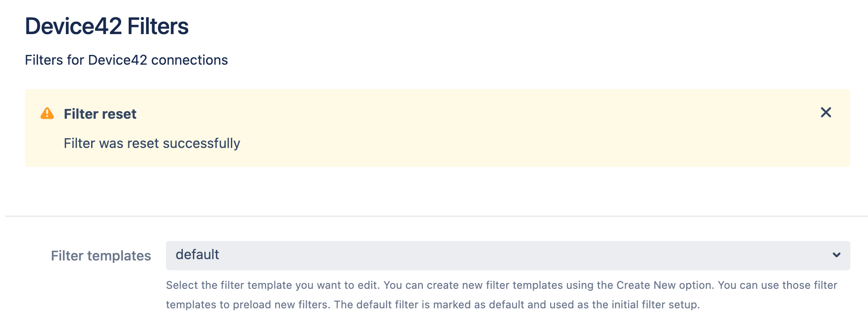Click the word 'Device42' in the heading
Viewport: 868px width, 334px height.
[x=73, y=26]
